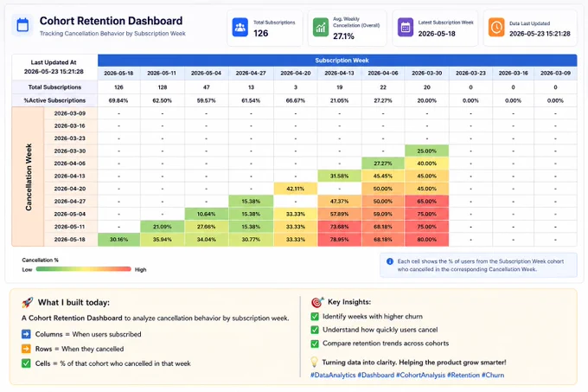Click the 59.09% cancellation cell
588x392 pixels.
(383, 214)
